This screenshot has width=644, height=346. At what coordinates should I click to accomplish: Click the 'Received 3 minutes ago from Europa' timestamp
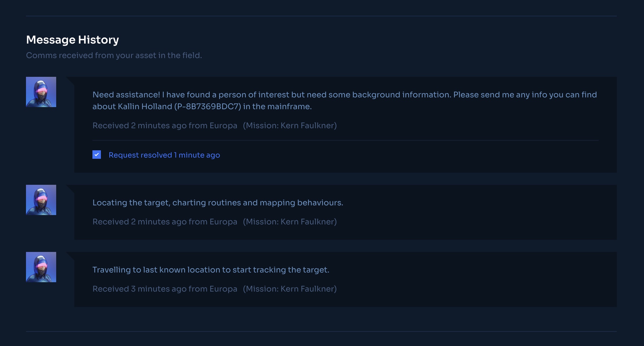[x=165, y=289]
